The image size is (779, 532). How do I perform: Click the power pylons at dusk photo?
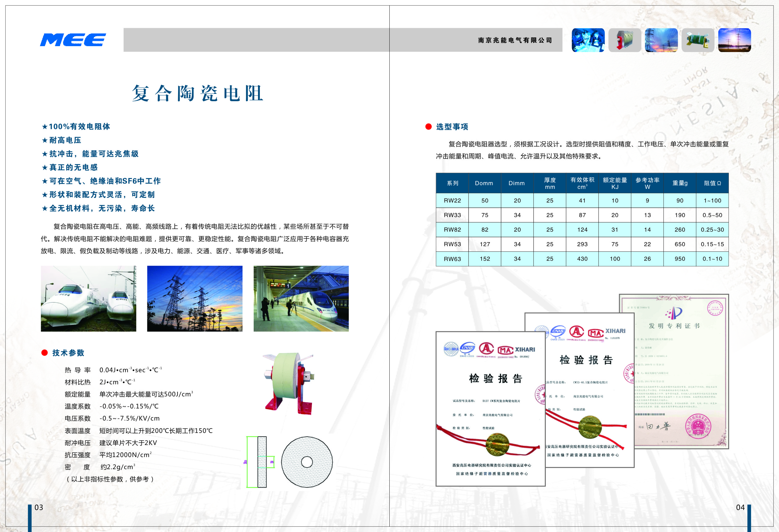[195, 299]
